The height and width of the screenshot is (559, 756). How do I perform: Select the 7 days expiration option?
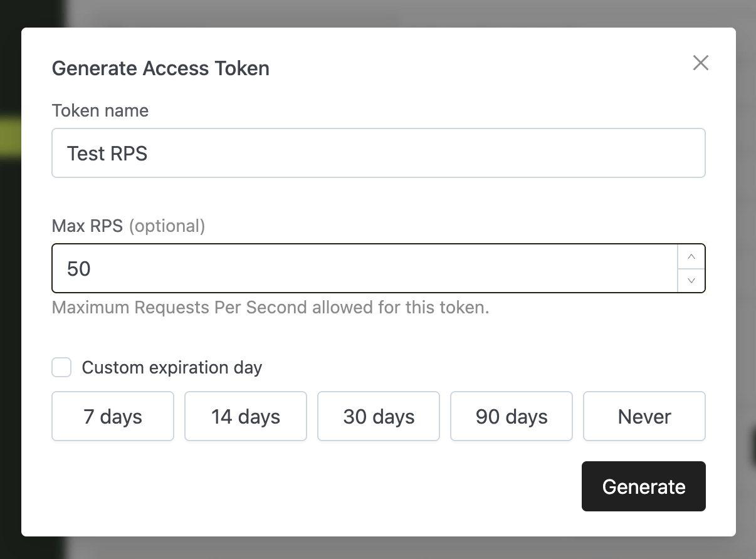[x=113, y=417]
